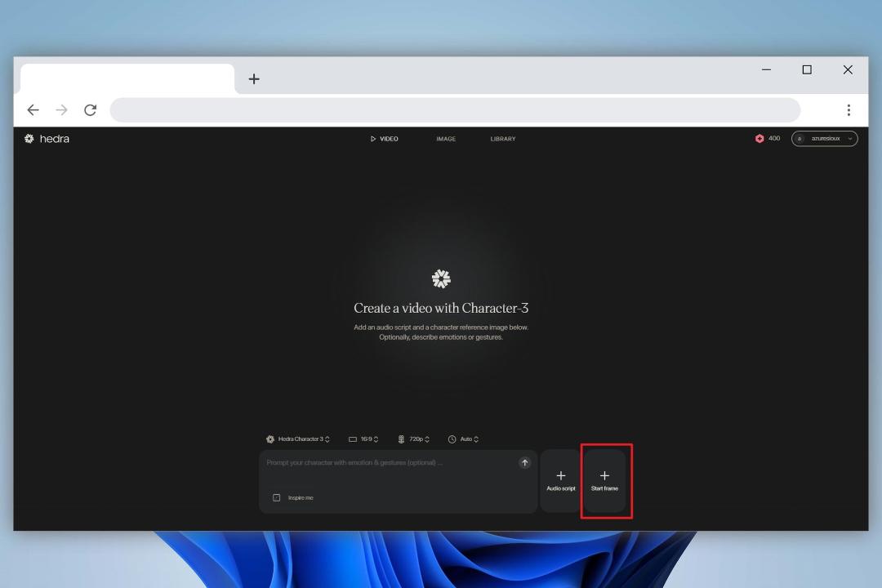Reload the page
This screenshot has width=882, height=588.
[91, 109]
